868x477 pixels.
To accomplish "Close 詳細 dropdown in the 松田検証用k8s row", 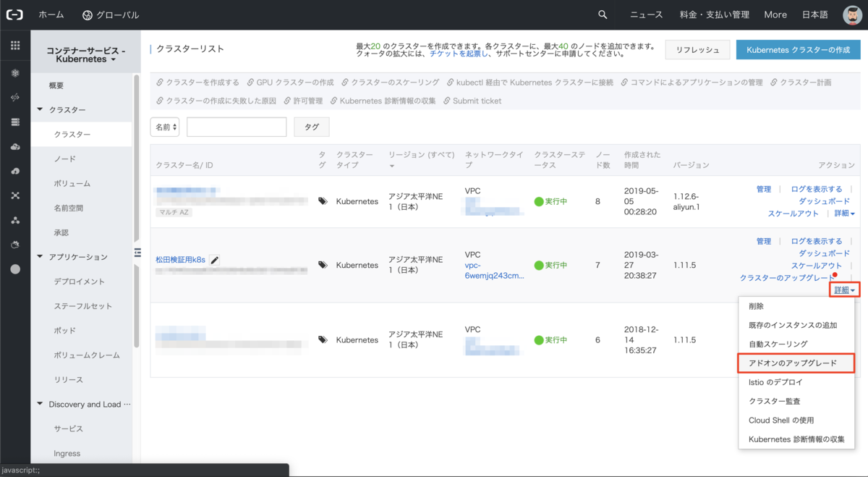I will coord(844,290).
